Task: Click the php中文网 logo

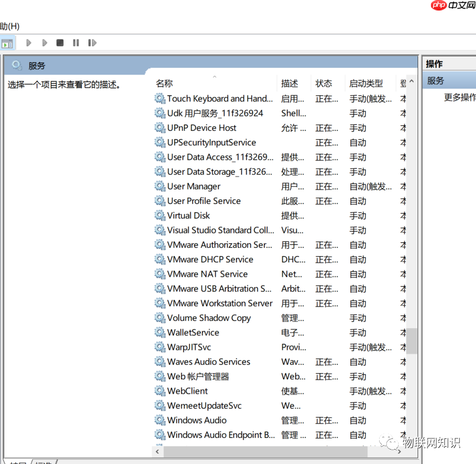Action: [x=452, y=6]
